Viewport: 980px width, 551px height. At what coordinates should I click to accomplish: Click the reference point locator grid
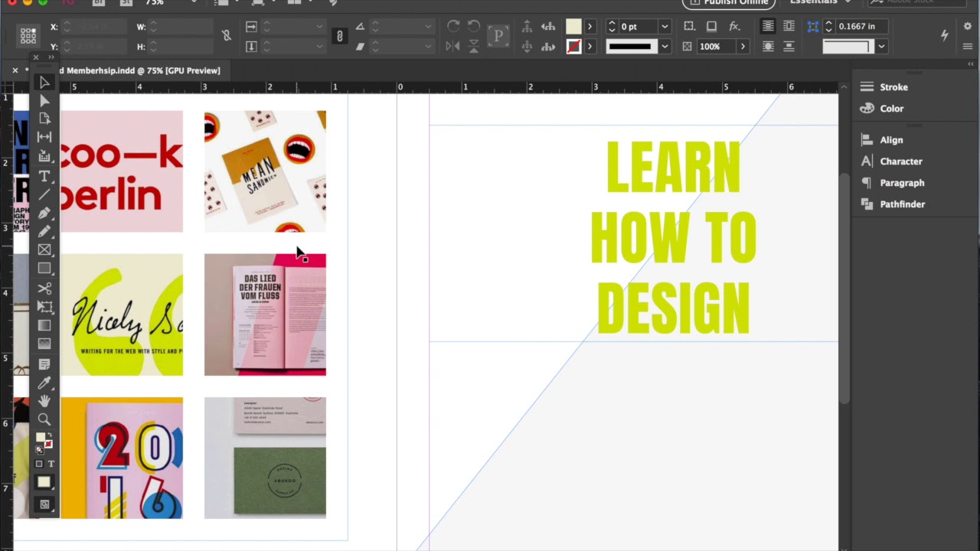(x=28, y=36)
